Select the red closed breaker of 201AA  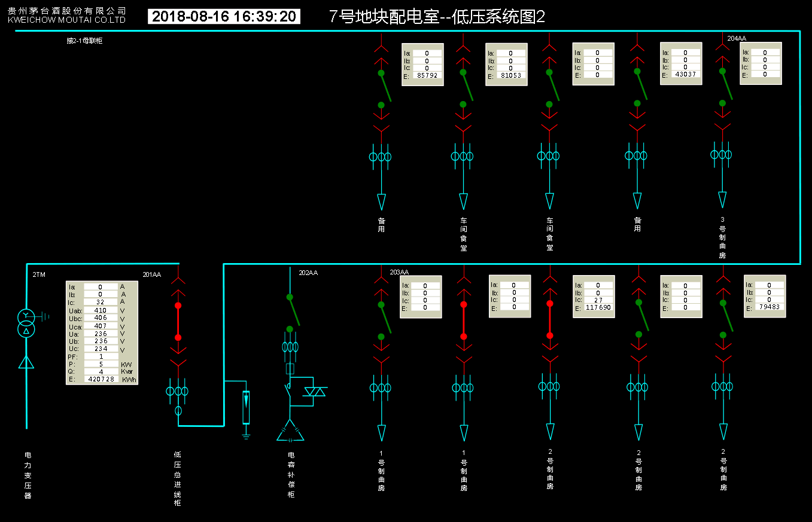[178, 322]
